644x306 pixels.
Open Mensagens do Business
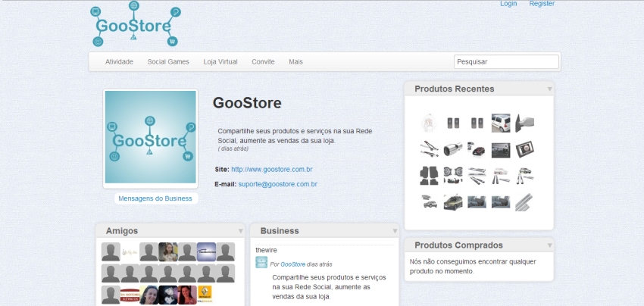(x=155, y=198)
